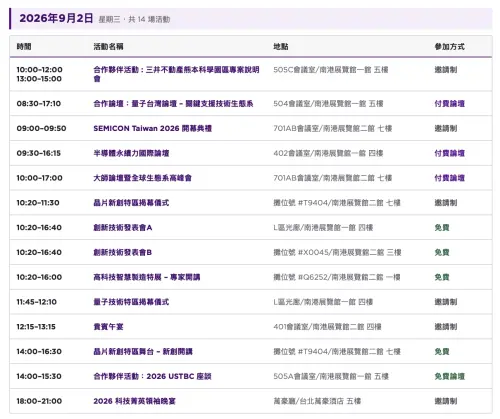Open 高科技智慧製造特展 - 專家開講 link
Screen dimensions: 500x419
tap(147, 277)
